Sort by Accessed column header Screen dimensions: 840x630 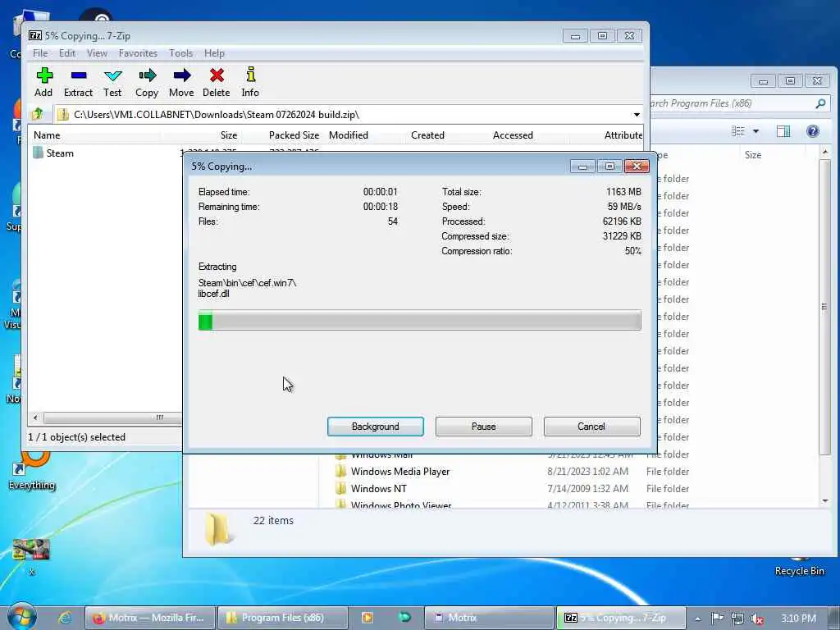click(513, 135)
